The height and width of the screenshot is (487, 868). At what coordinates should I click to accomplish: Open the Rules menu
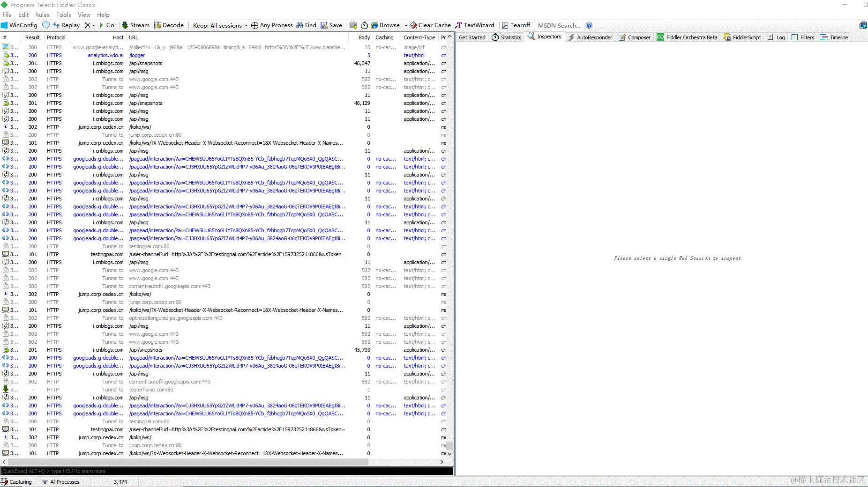[42, 15]
